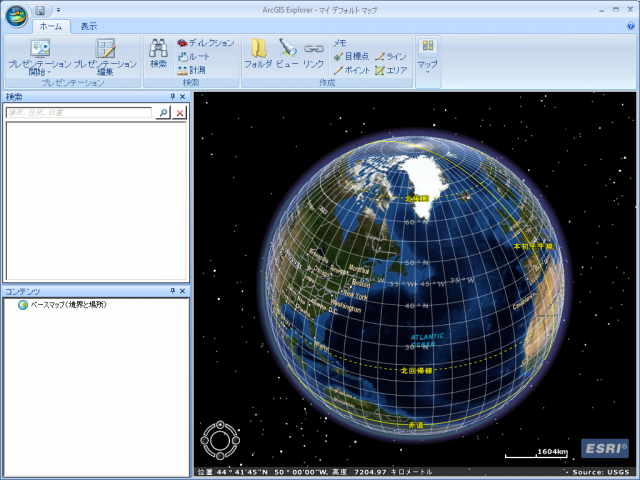Switch to the 表示 tab
Image resolution: width=640 pixels, height=480 pixels.
(89, 27)
